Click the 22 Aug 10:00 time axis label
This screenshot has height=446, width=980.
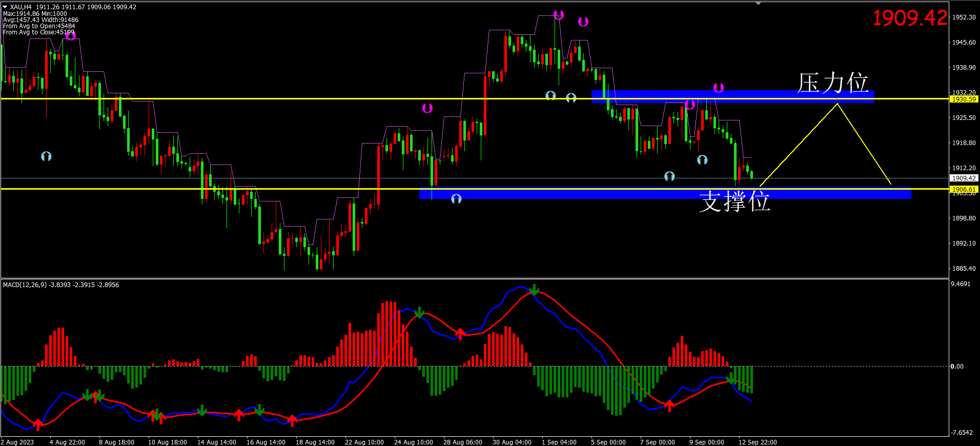(x=364, y=442)
